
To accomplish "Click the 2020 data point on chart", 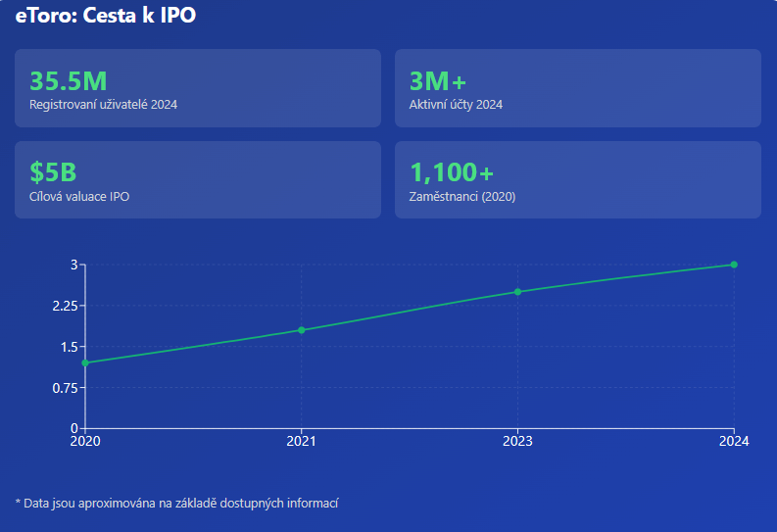I will [85, 363].
